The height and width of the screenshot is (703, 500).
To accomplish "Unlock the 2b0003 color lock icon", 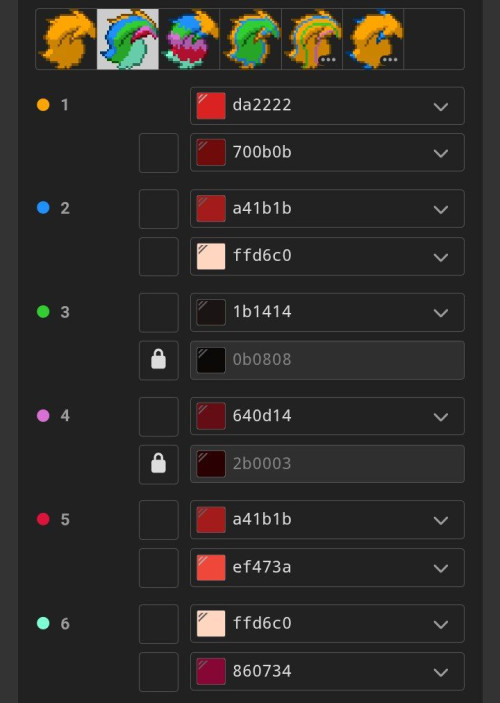I will click(159, 464).
